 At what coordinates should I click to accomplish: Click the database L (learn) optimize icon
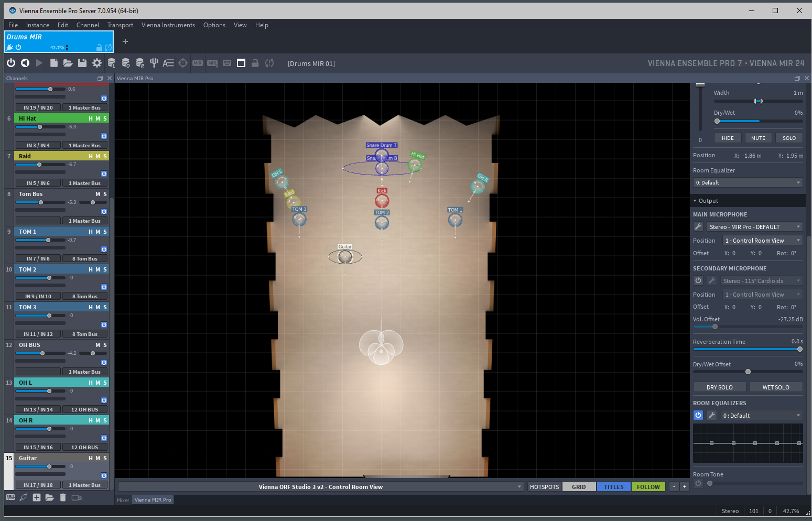point(112,63)
